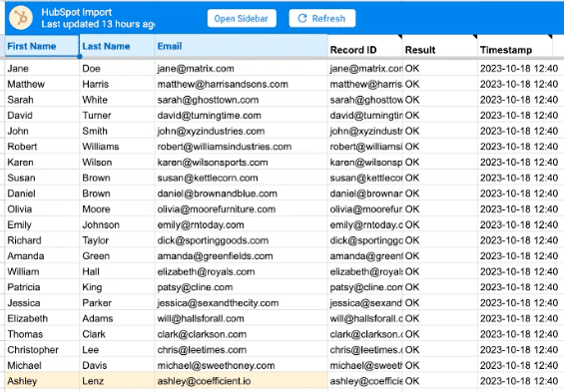Select first name cell William

[x=42, y=271]
